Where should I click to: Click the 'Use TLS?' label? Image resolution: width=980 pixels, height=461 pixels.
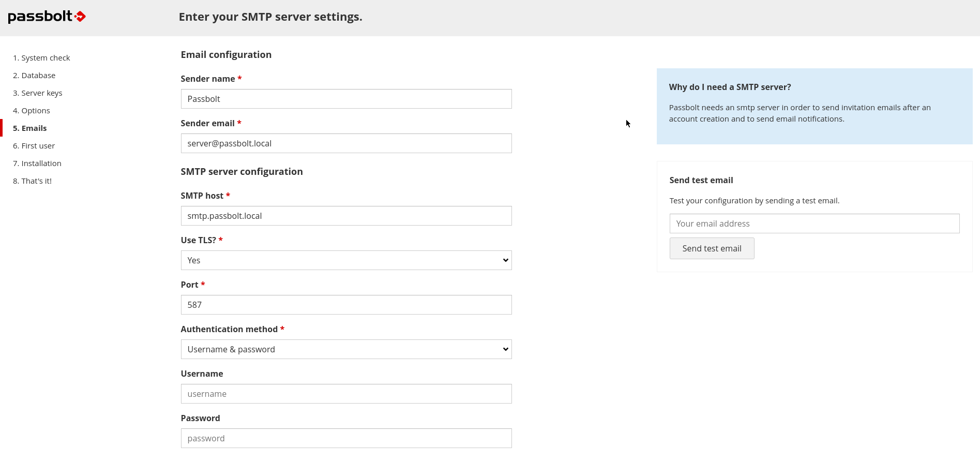pos(199,240)
